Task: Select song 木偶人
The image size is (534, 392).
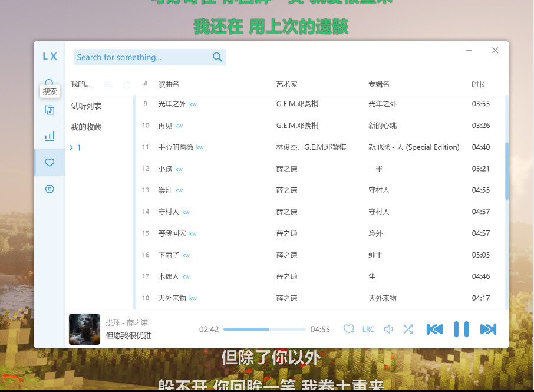Action: tap(169, 276)
